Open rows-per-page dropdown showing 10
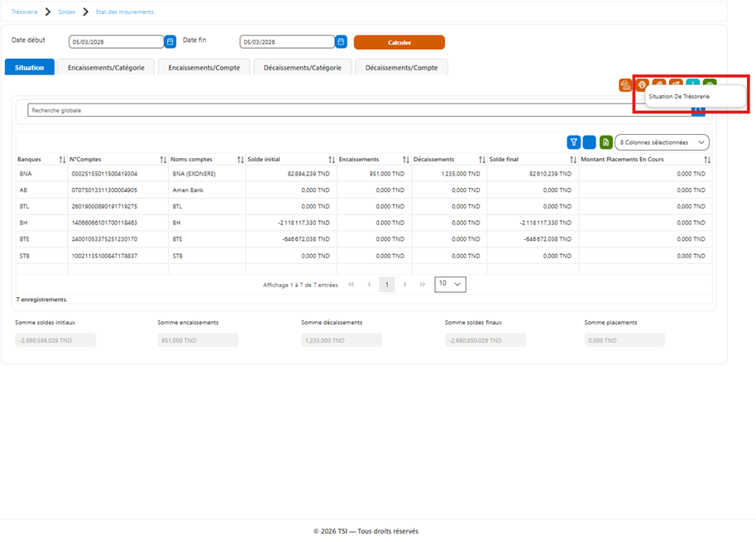Screen dimensions: 756x542 tap(450, 284)
